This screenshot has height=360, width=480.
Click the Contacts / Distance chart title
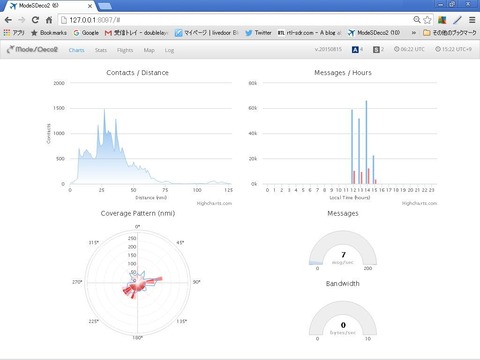(x=137, y=73)
